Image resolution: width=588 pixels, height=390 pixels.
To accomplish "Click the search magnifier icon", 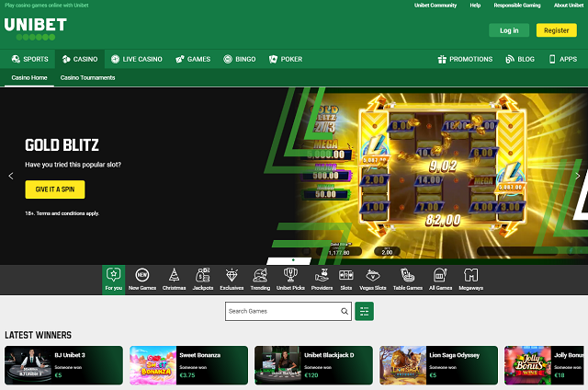I will 345,311.
